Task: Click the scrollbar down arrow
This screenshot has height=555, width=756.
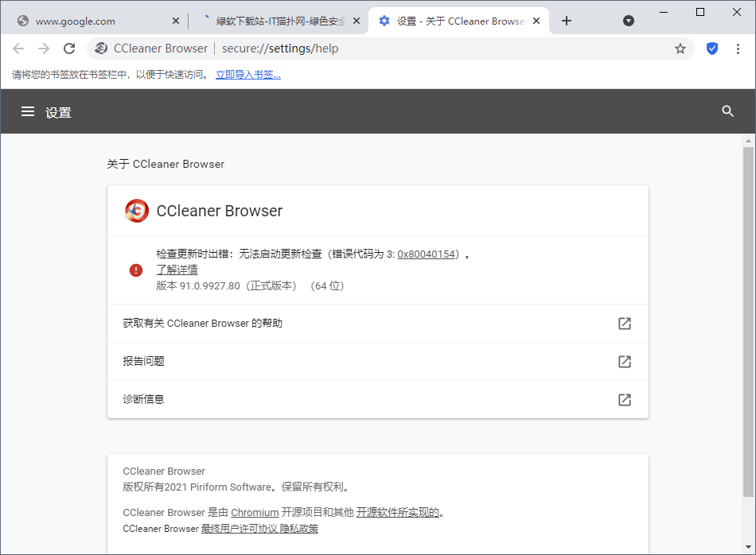Action: [748, 547]
